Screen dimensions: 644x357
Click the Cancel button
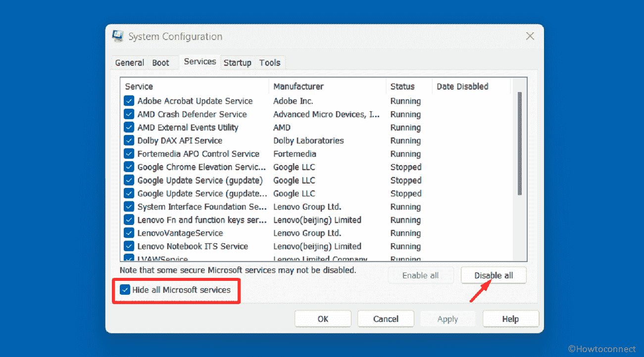(x=386, y=319)
